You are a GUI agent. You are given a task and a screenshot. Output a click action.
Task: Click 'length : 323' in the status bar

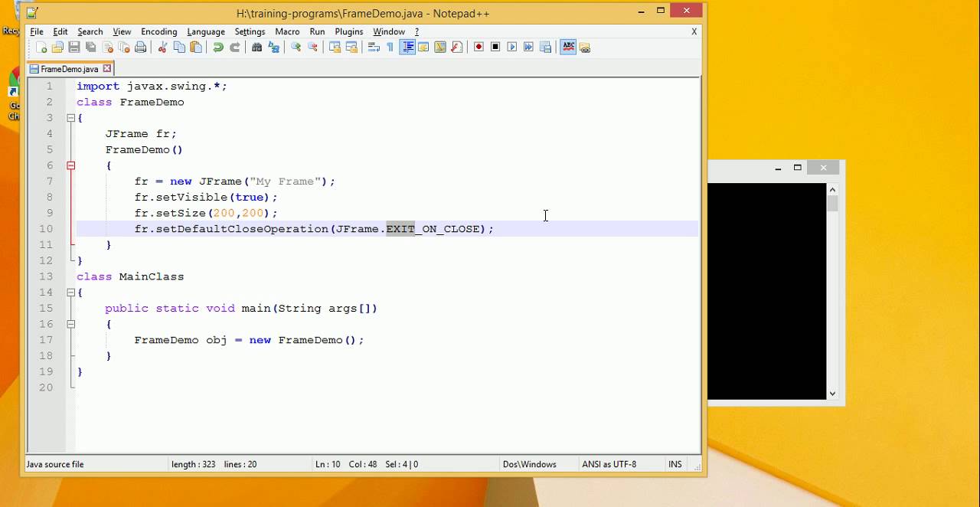tap(194, 464)
